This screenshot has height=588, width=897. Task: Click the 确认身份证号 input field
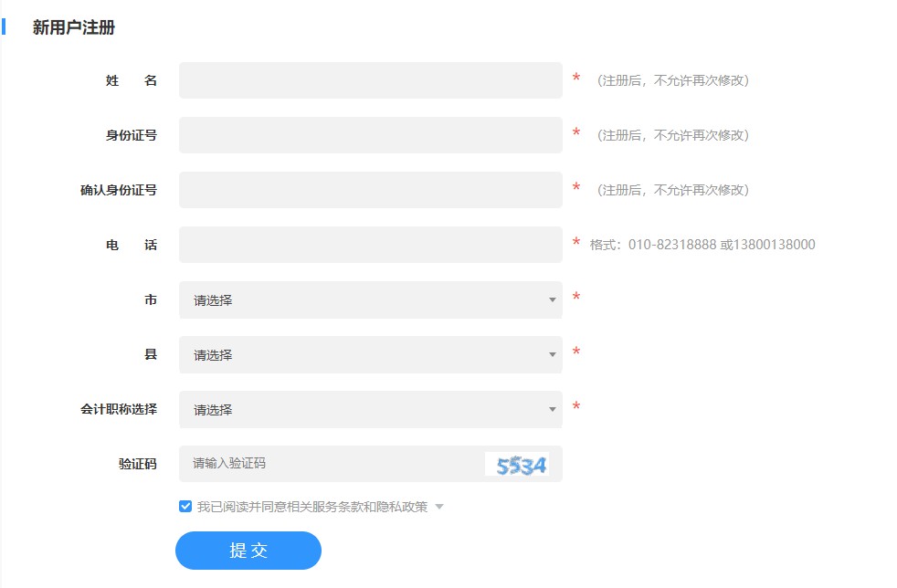370,190
